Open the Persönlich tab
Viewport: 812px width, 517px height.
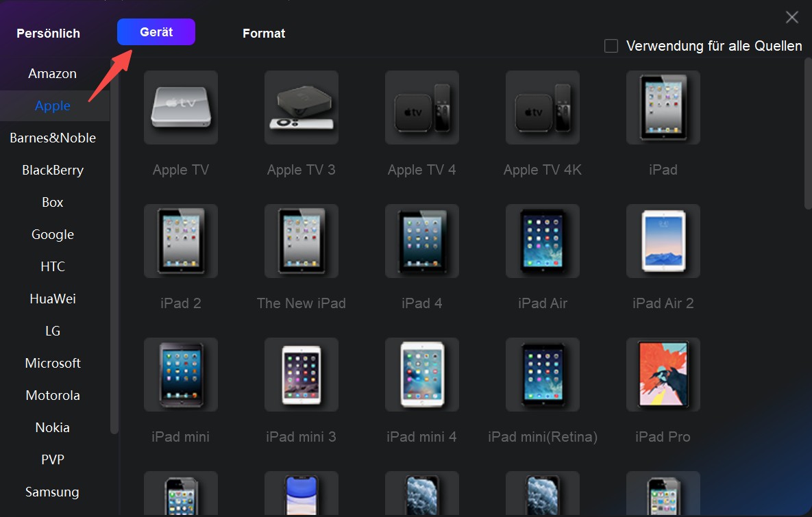point(48,33)
